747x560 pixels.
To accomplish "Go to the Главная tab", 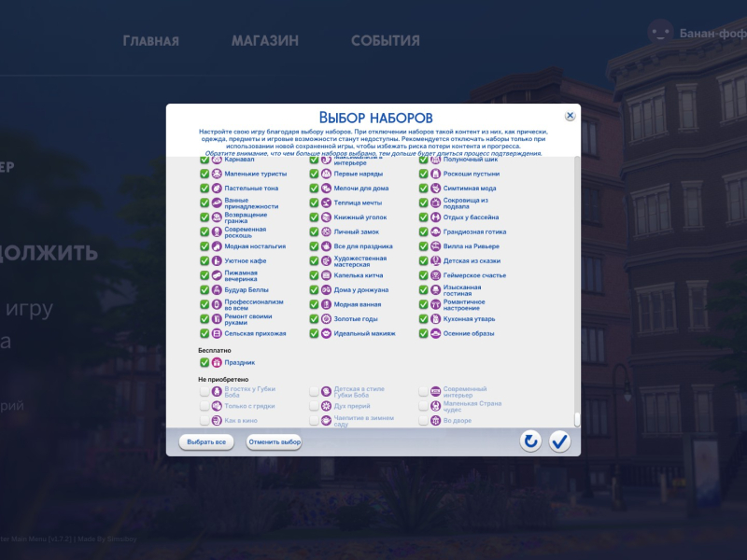I will pyautogui.click(x=151, y=41).
